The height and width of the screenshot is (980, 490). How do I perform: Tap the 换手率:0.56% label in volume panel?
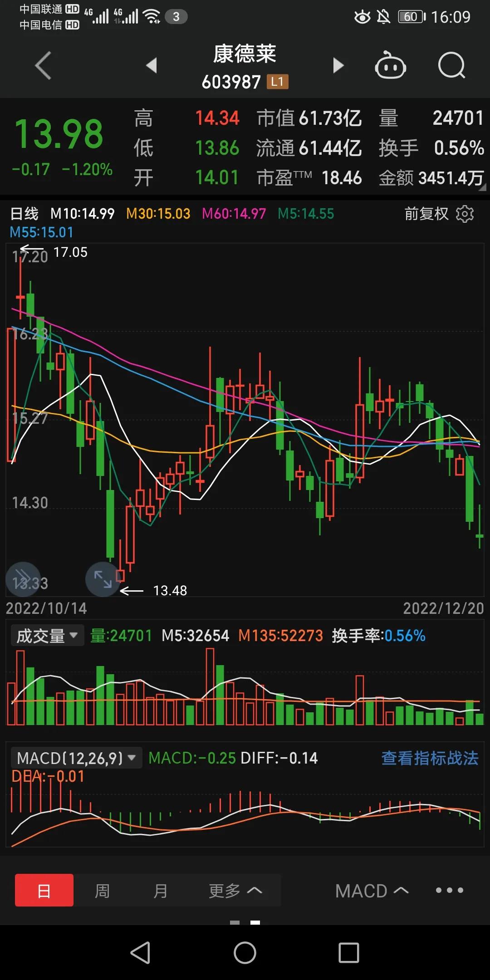(378, 636)
